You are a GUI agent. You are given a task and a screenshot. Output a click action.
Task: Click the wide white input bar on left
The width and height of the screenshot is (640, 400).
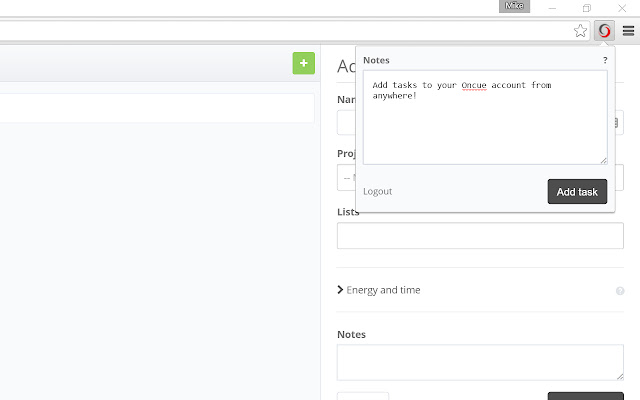tap(157, 108)
